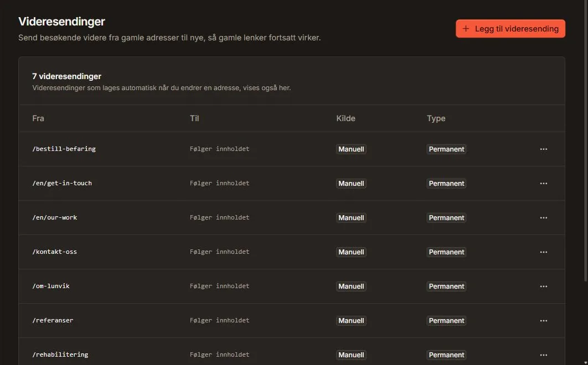Click Permanent badge in /rehabilitering row
Viewport: 588px width, 365px height.
click(446, 355)
